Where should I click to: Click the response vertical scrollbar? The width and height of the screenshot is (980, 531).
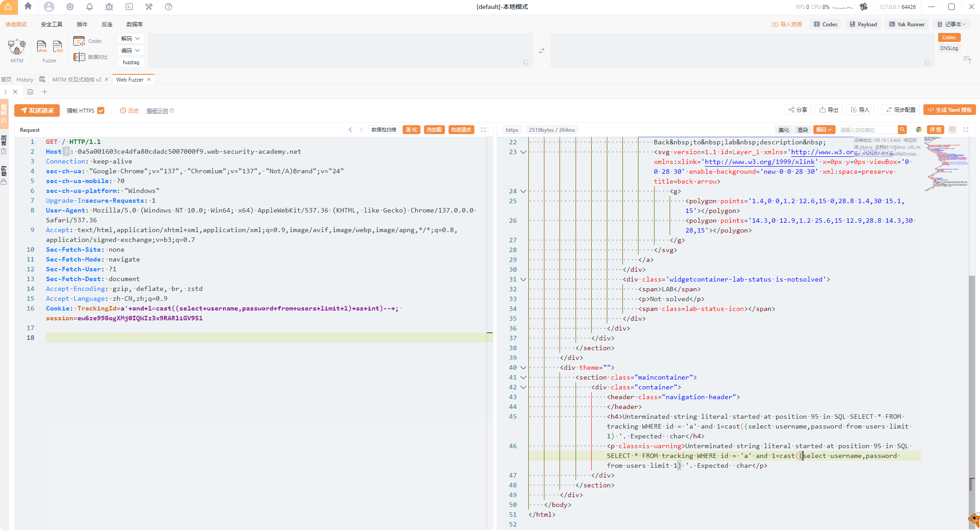tap(972, 379)
